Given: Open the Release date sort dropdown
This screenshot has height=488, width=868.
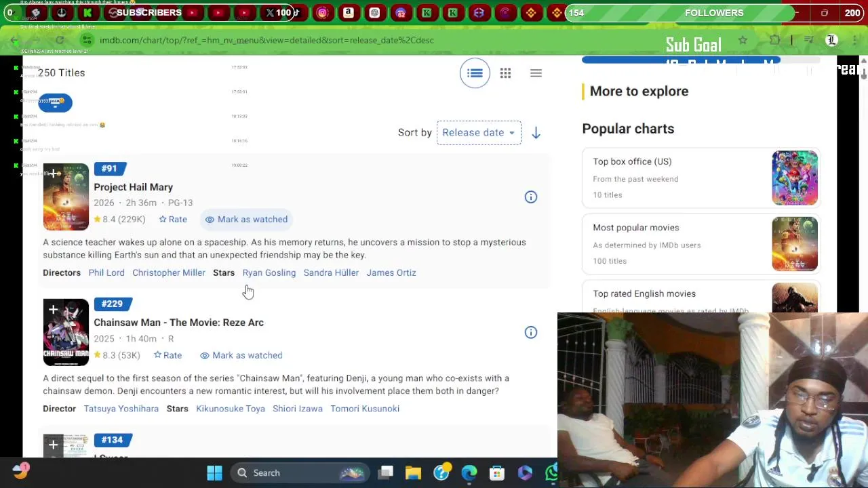Looking at the screenshot, I should click(479, 133).
